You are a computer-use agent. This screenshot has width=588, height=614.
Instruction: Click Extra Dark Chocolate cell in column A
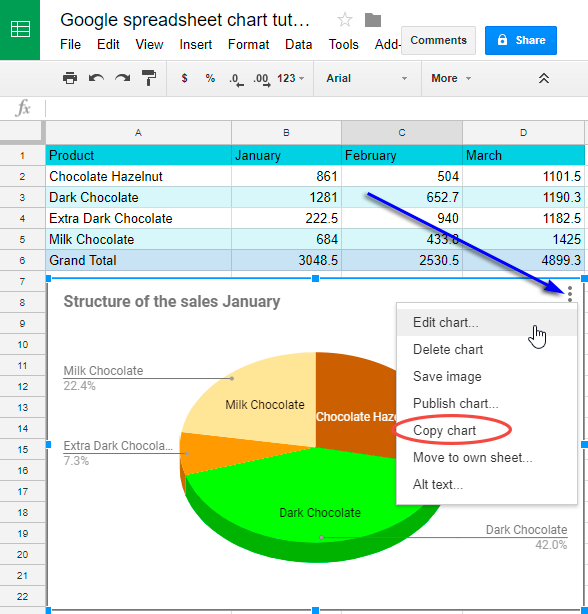[x=138, y=218]
